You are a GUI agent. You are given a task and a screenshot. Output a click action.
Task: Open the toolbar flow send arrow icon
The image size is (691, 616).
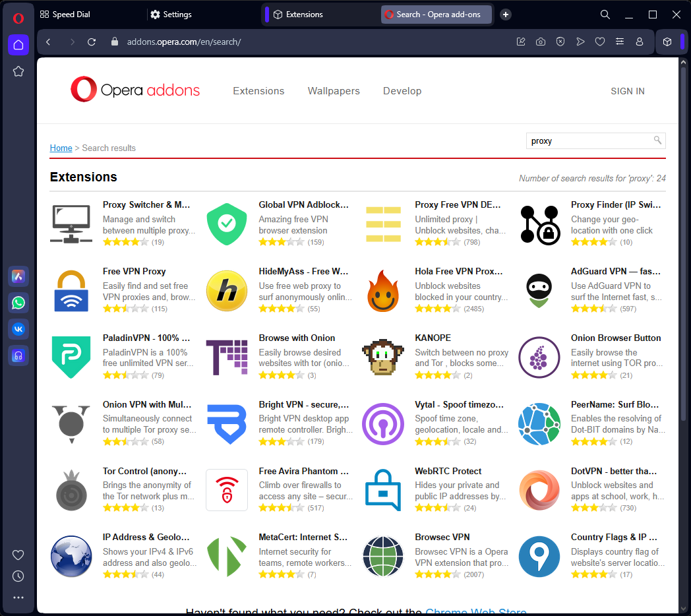580,42
